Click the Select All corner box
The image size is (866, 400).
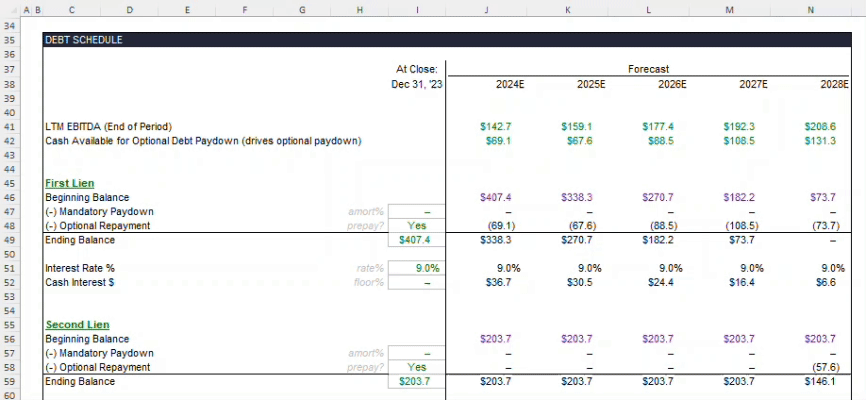[x=7, y=9]
